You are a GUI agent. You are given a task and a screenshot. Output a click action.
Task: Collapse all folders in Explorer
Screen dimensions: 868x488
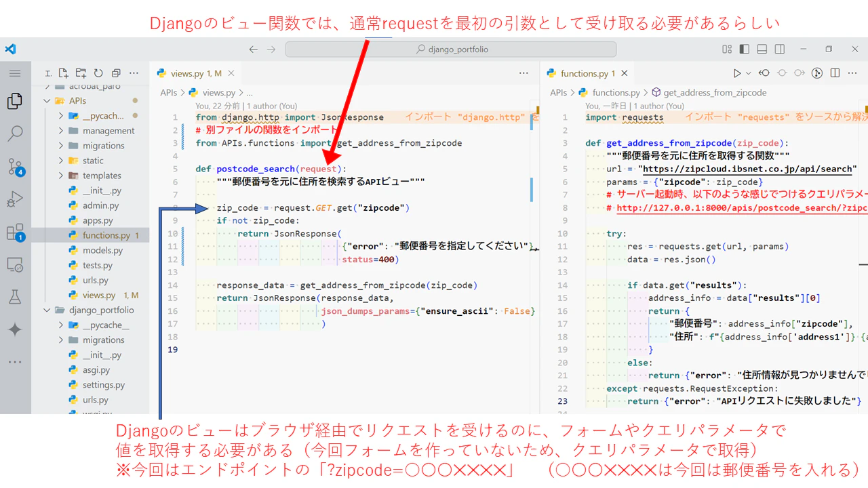[116, 73]
